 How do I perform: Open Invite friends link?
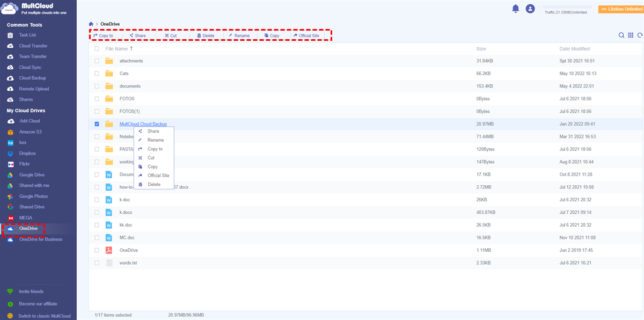coord(31,292)
